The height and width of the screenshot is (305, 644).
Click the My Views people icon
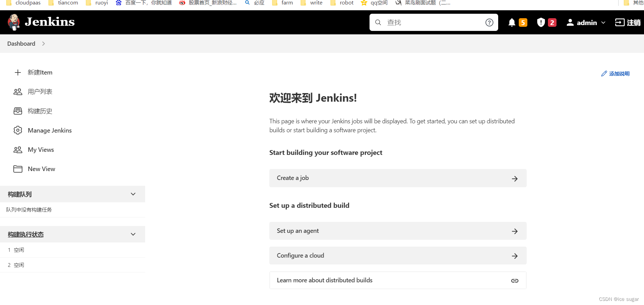[x=18, y=150]
